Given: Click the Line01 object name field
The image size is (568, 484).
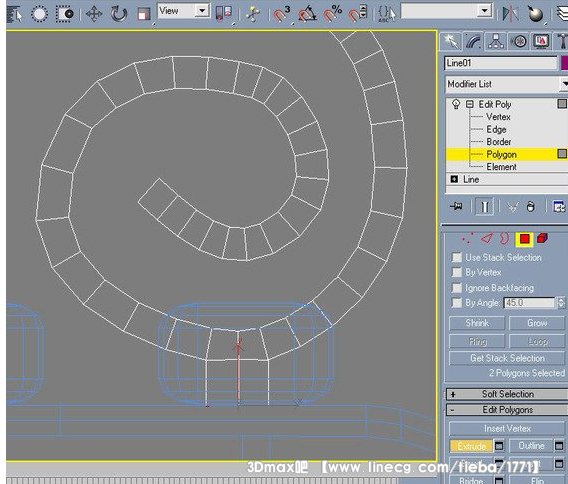Looking at the screenshot, I should [x=500, y=63].
